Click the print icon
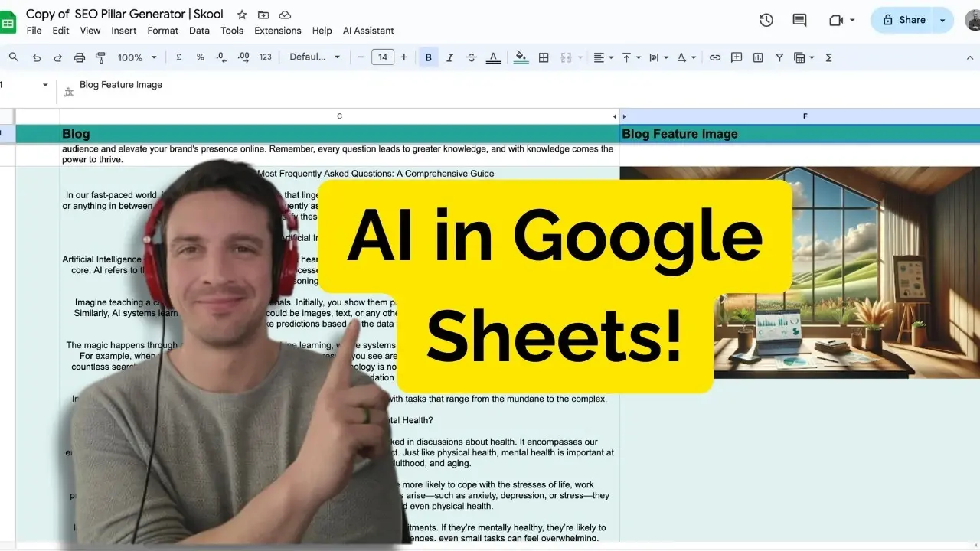This screenshot has height=551, width=980. (80, 57)
